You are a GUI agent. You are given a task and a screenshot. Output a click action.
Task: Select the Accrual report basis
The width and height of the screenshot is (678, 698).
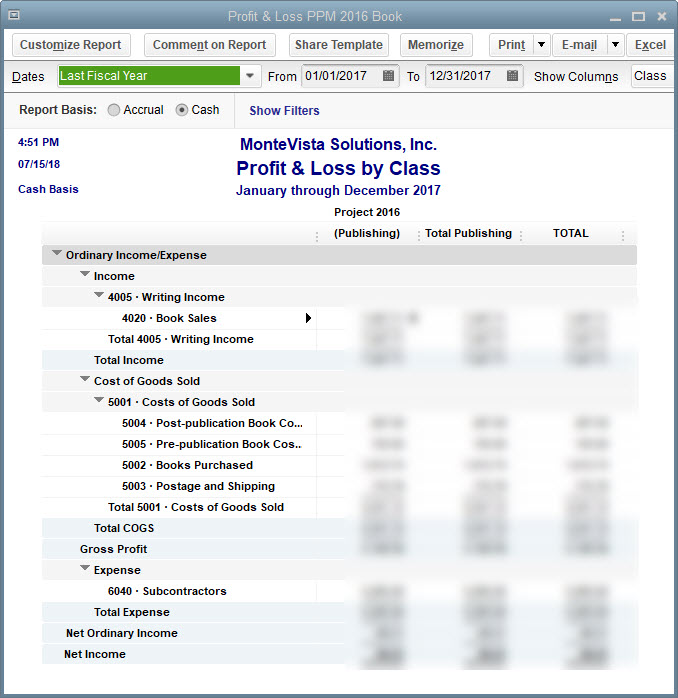[114, 110]
